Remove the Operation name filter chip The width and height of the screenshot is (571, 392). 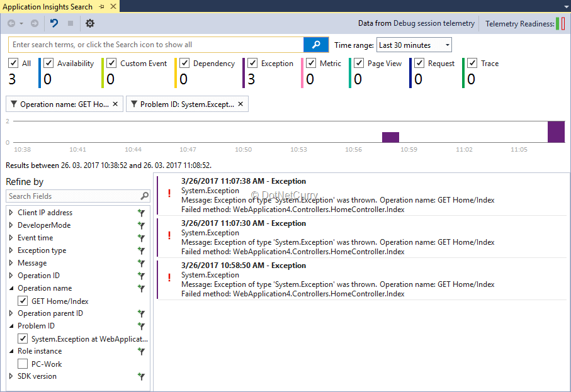[115, 104]
